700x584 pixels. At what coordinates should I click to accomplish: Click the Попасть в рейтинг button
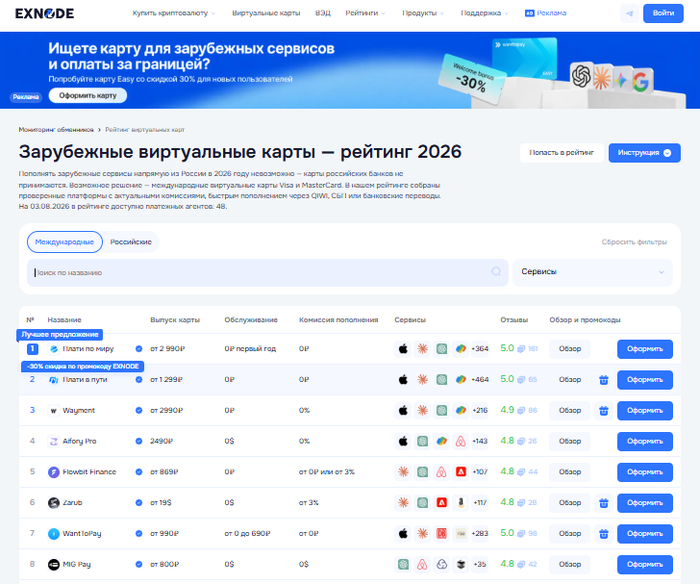point(562,153)
